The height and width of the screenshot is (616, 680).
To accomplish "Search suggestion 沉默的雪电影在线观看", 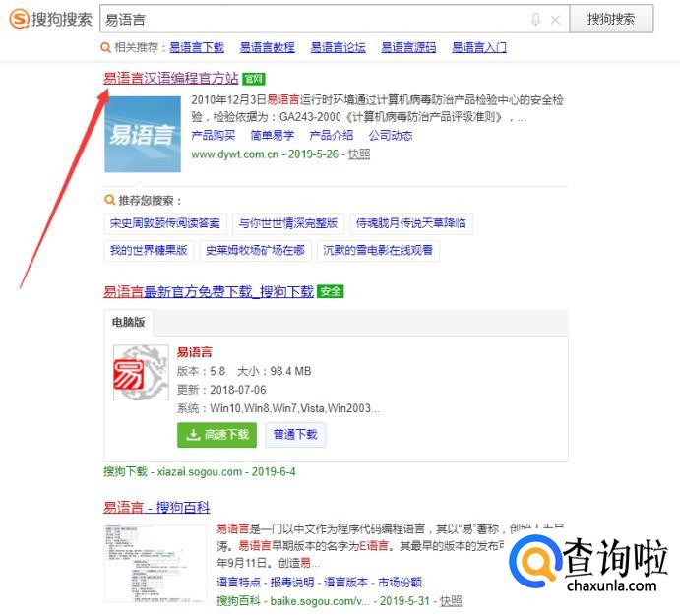I will [x=378, y=250].
